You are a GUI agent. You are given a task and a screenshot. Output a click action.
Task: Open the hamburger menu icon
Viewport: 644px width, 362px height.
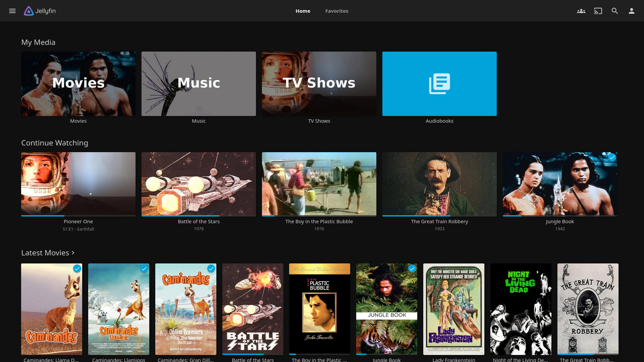[x=12, y=11]
